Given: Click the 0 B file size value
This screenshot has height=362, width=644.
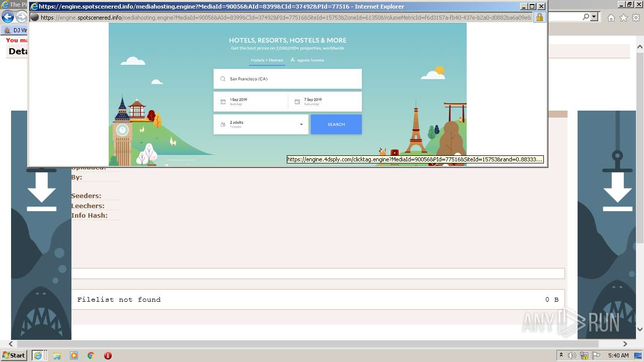Looking at the screenshot, I should [x=552, y=300].
